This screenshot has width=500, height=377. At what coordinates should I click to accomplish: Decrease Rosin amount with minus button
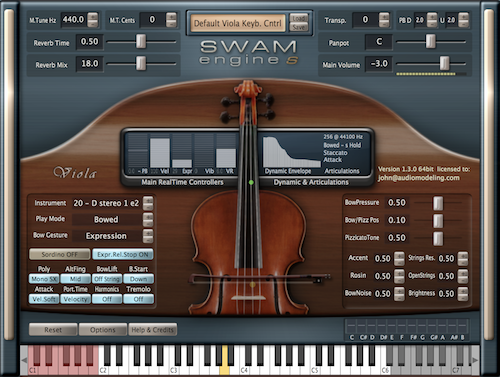tap(399, 280)
